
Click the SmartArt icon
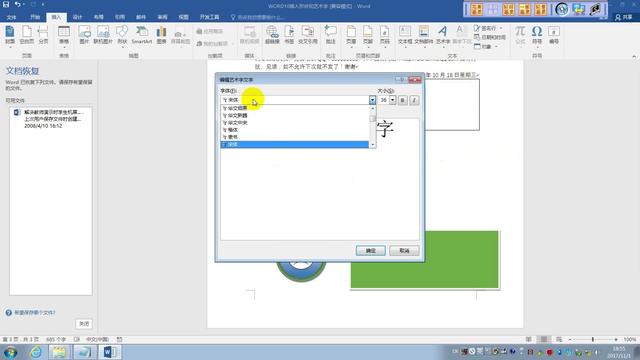[142, 35]
